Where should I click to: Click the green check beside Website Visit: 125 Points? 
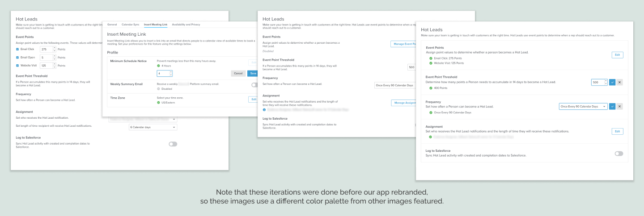[x=431, y=63]
